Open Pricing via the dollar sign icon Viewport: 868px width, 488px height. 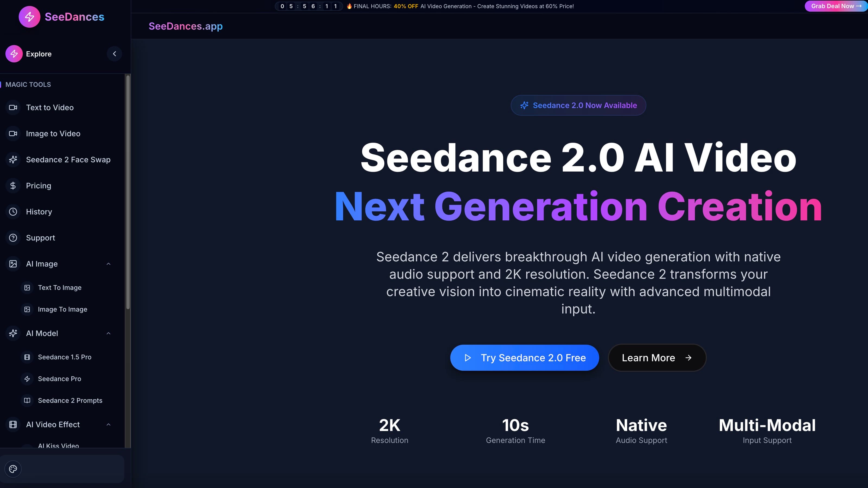pos(13,185)
